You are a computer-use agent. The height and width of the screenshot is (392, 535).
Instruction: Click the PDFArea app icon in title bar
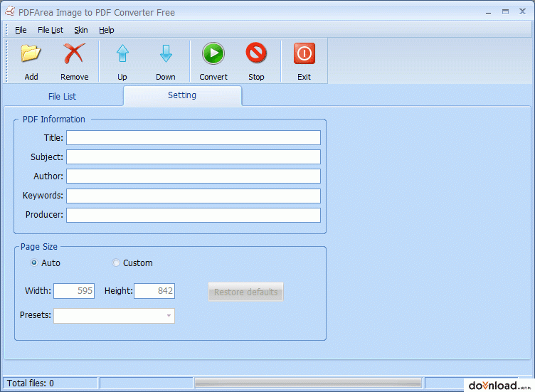10,11
